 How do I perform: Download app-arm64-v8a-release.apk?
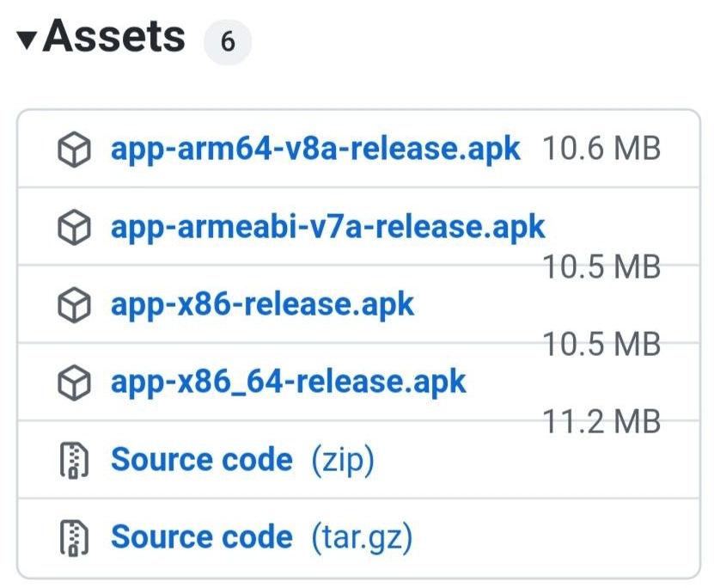pos(315,150)
